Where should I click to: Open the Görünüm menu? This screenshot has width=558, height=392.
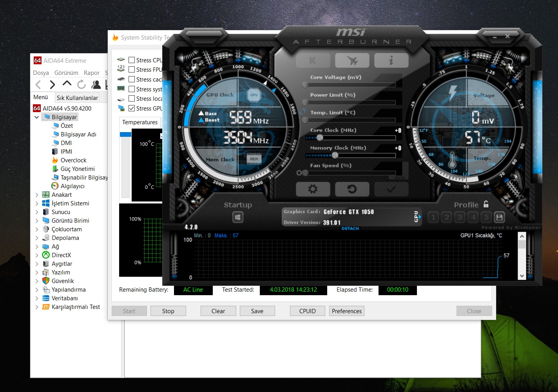[x=66, y=73]
